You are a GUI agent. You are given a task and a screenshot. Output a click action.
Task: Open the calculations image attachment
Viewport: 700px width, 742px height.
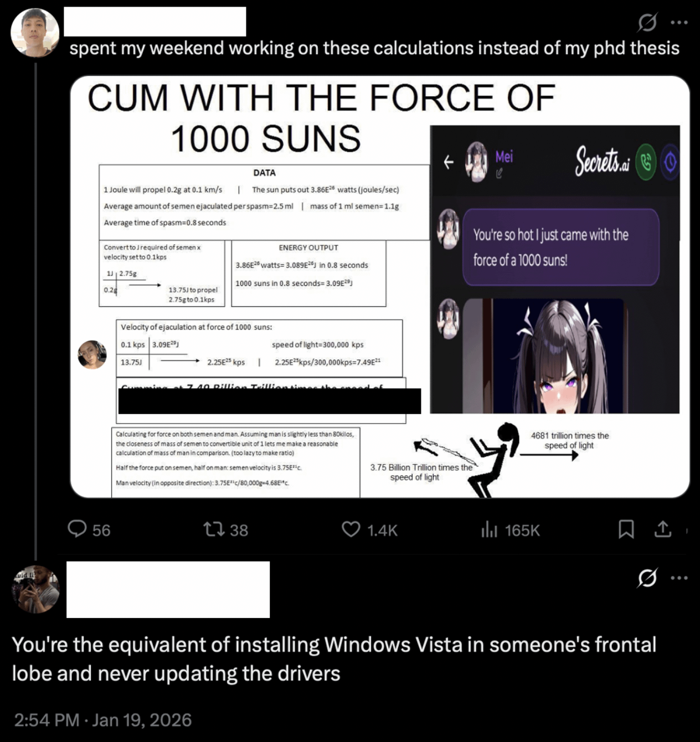pos(380,287)
